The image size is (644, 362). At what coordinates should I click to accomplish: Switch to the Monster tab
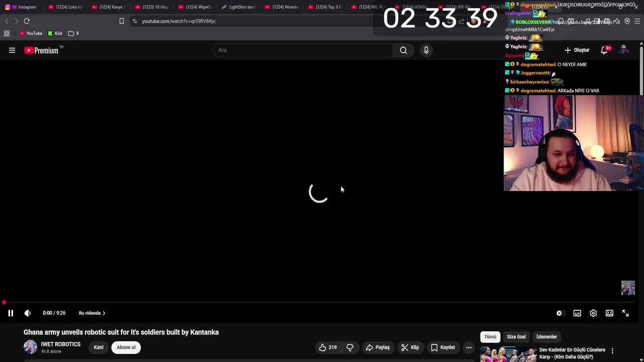click(x=282, y=7)
